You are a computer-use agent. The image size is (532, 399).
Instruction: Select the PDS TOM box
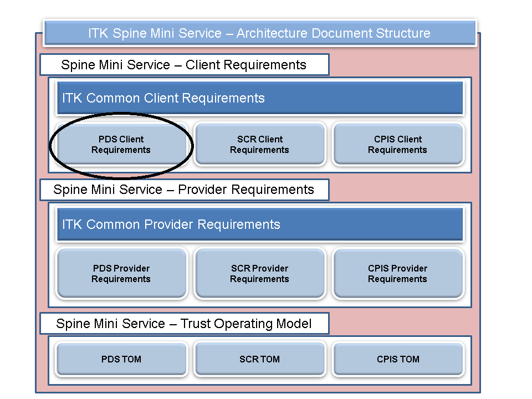[121, 359]
